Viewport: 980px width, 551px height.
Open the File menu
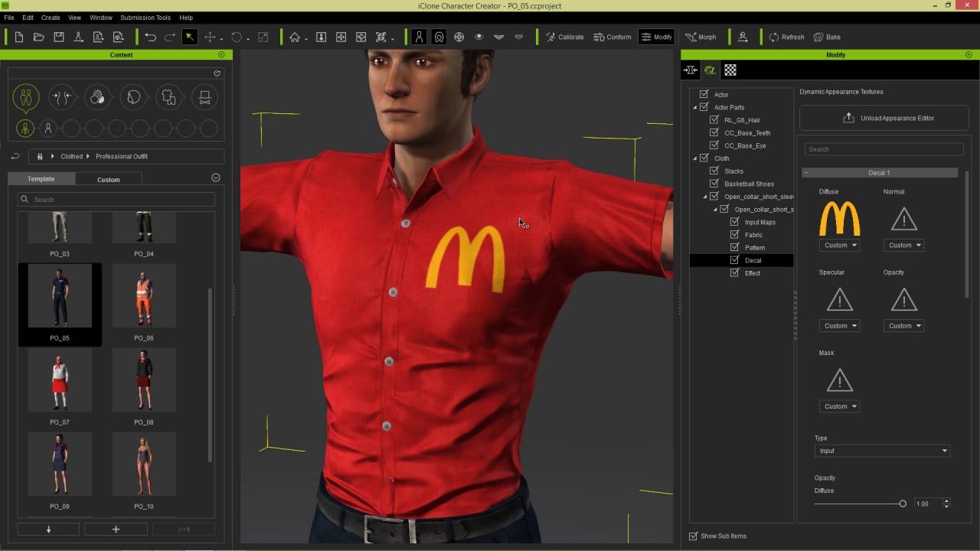click(x=9, y=18)
